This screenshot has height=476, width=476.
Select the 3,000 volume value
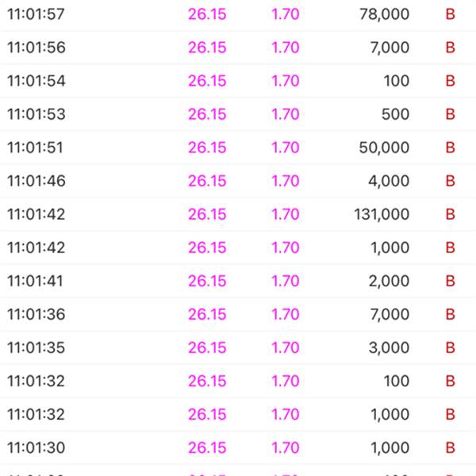click(x=390, y=348)
